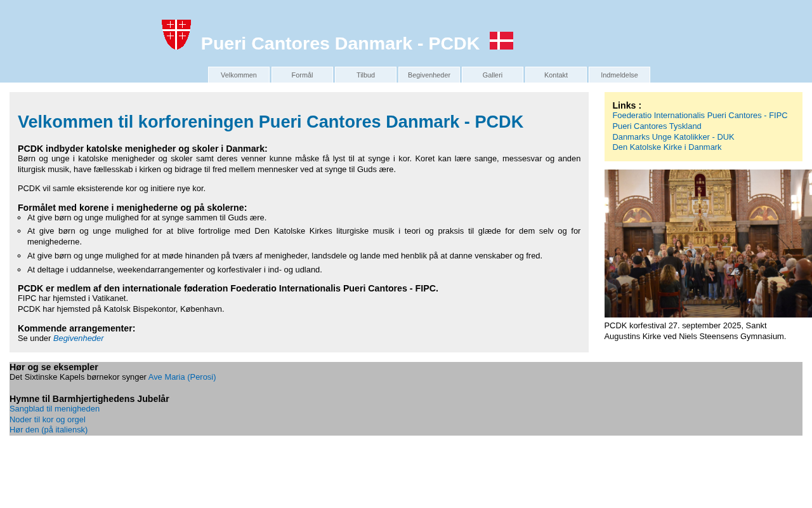
Task: Click the Velkommen til korforeningen page heading
Action: [x=271, y=122]
